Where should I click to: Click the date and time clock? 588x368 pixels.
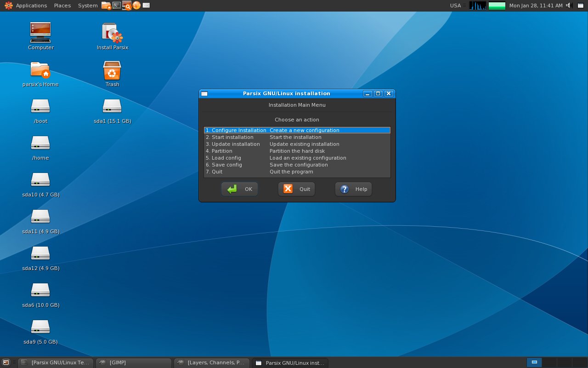(x=536, y=6)
